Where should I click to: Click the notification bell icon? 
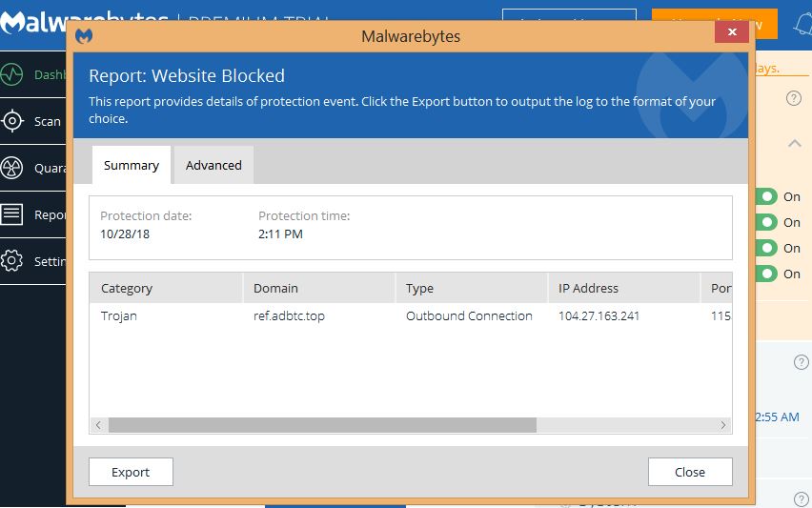pos(802,24)
